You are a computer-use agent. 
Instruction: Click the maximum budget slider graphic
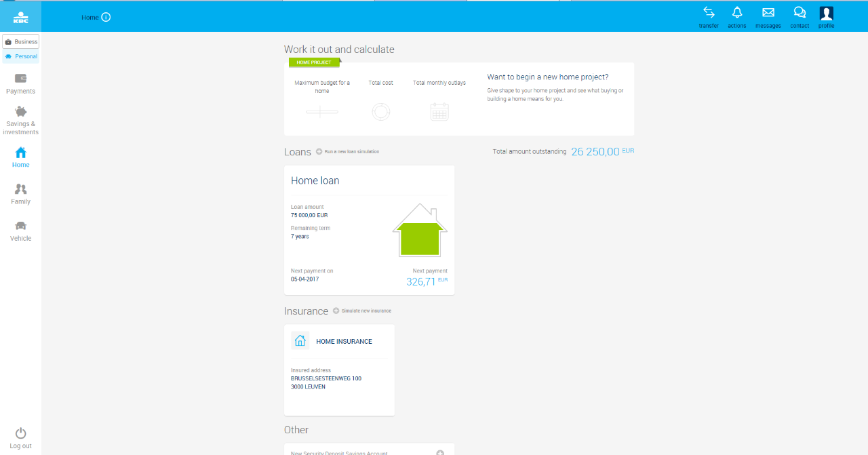pos(322,112)
